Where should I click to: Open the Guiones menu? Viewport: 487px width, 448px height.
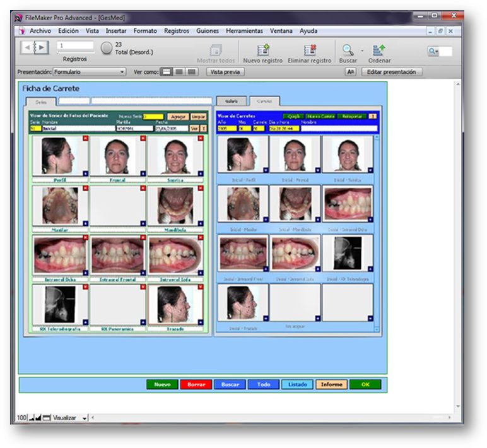(x=207, y=31)
